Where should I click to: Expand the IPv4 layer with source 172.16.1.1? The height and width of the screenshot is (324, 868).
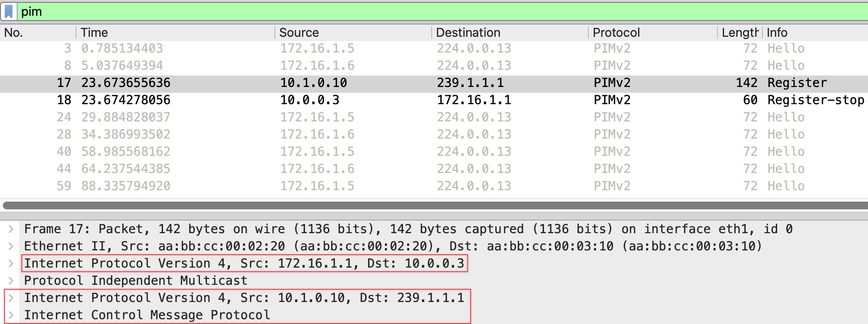[11, 264]
